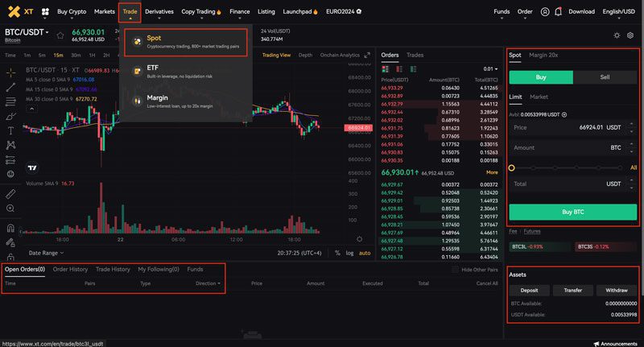Show both bids and asks order book
The height and width of the screenshot is (347, 644).
(386, 69)
